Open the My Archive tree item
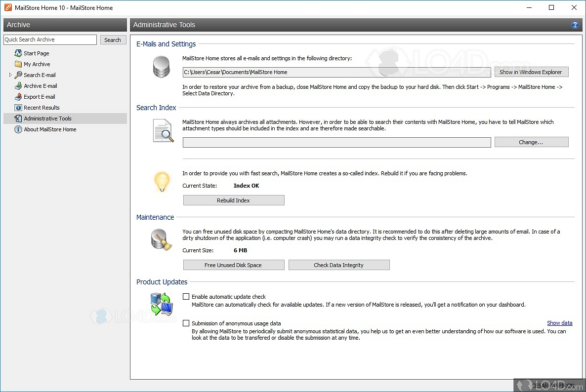Viewport: 586px width, 392px height. click(x=37, y=64)
